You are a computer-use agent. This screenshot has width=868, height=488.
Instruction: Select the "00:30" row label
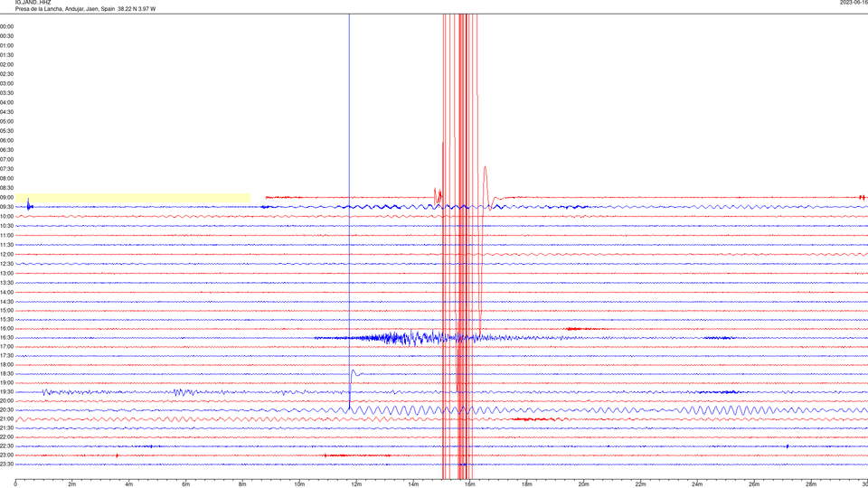point(6,36)
